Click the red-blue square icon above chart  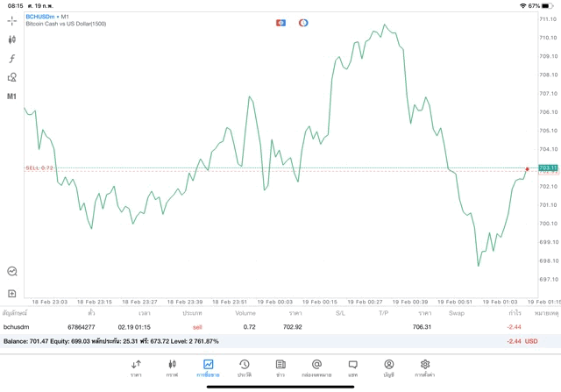tap(280, 22)
